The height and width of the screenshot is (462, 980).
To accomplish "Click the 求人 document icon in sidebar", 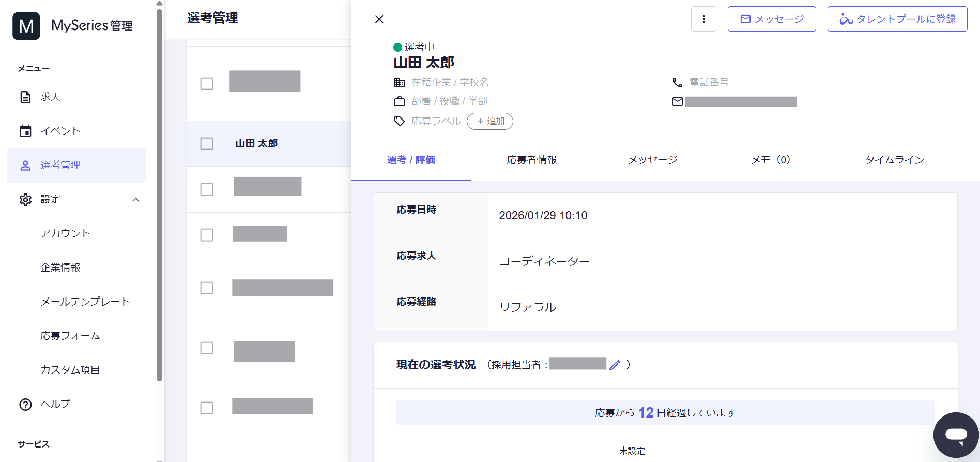I will (25, 97).
